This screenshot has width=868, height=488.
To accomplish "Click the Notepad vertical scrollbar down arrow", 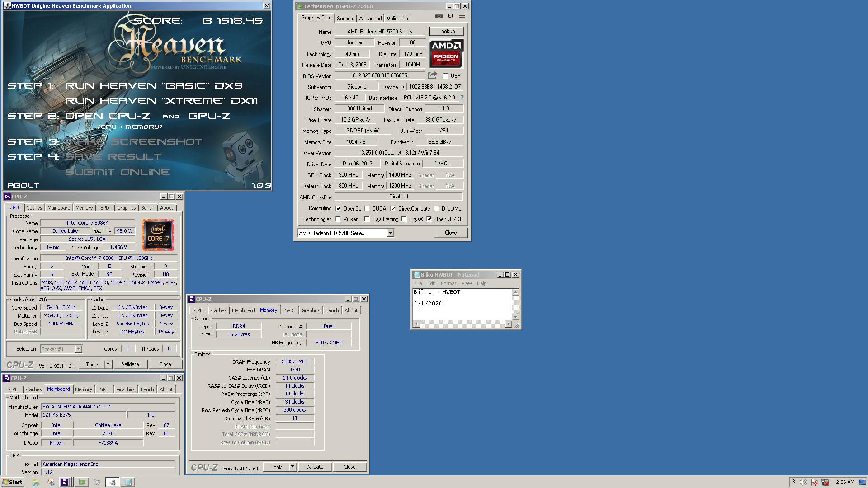I will [516, 317].
